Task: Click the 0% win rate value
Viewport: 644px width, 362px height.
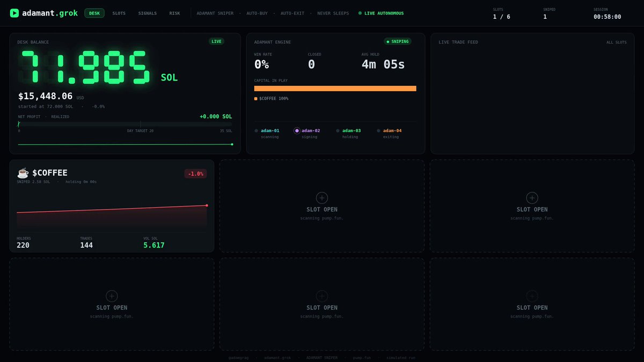Action: coord(262,65)
